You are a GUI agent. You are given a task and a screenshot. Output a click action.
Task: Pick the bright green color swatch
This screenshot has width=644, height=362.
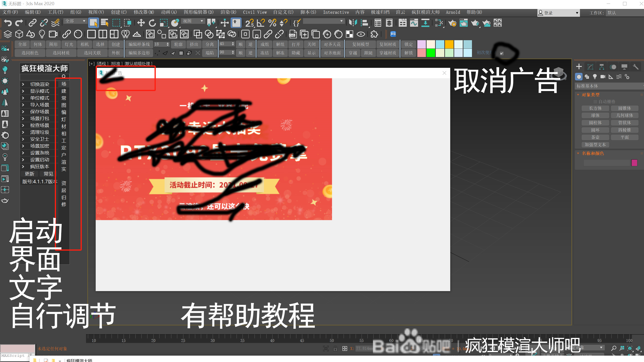click(x=431, y=53)
